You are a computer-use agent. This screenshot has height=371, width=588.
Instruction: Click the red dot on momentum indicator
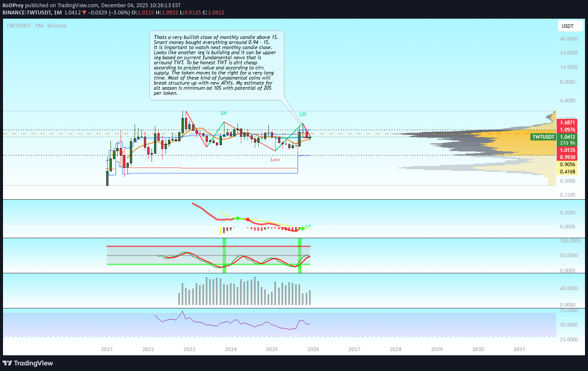248,219
